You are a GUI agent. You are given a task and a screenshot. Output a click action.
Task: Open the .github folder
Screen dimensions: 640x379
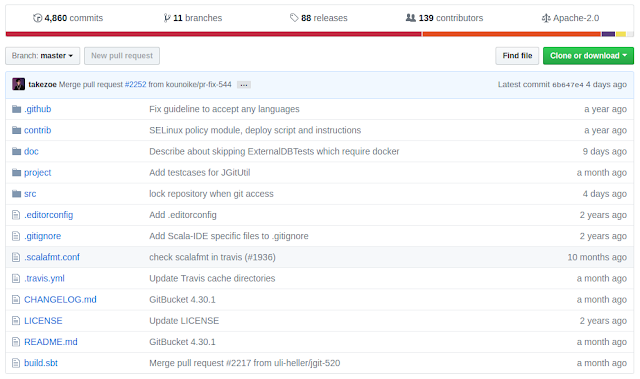[x=38, y=109]
